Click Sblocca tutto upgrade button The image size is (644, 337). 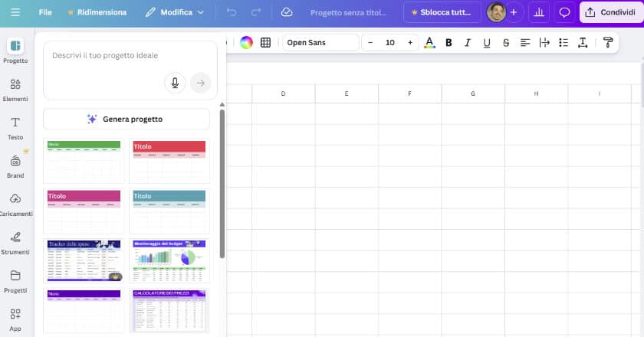point(442,12)
